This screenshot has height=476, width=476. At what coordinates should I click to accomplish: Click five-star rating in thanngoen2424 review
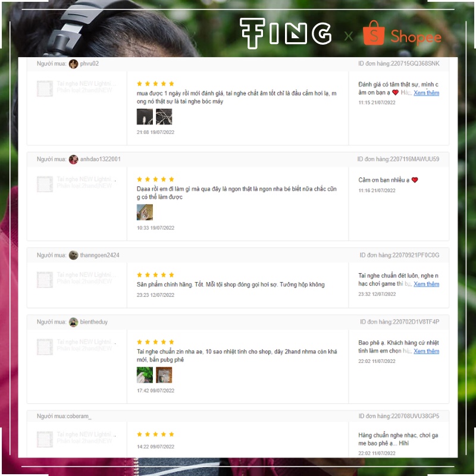155,275
